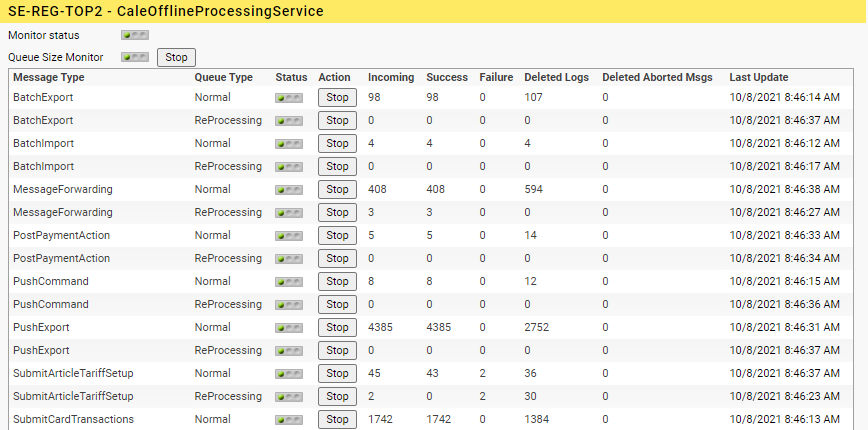Click the Queue Size Monitor status indicator

point(135,57)
